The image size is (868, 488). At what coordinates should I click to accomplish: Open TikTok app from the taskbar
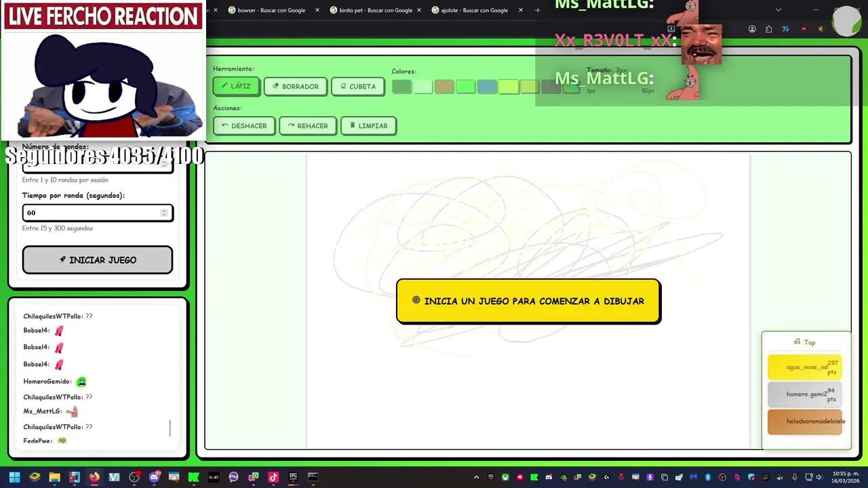pyautogui.click(x=273, y=477)
